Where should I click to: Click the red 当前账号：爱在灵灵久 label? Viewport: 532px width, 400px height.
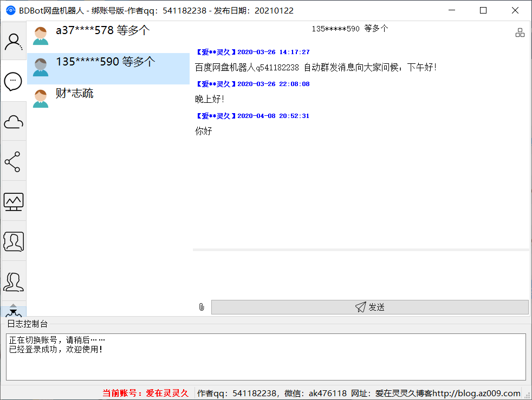coord(145,394)
